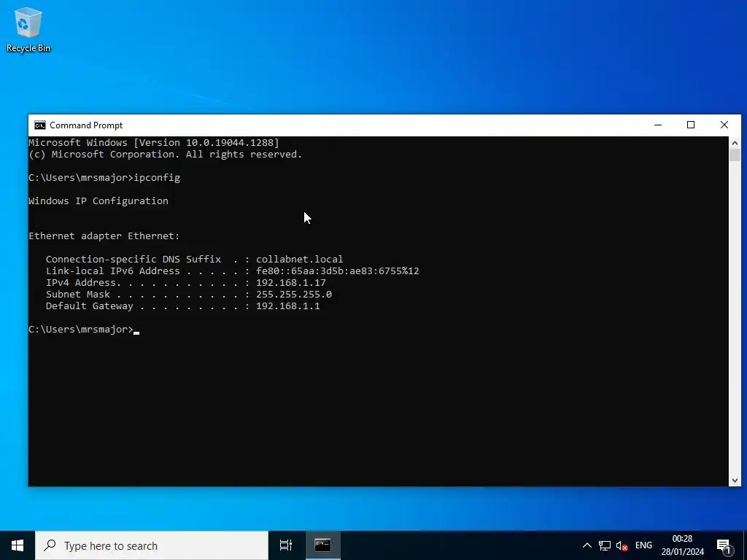This screenshot has width=747, height=560.
Task: Open the ENG language indicator
Action: pyautogui.click(x=643, y=545)
